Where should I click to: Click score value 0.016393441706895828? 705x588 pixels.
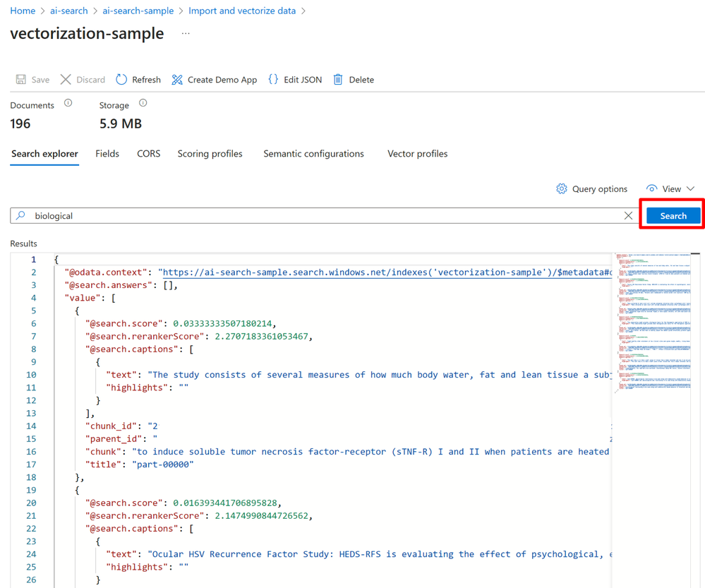pyautogui.click(x=225, y=503)
